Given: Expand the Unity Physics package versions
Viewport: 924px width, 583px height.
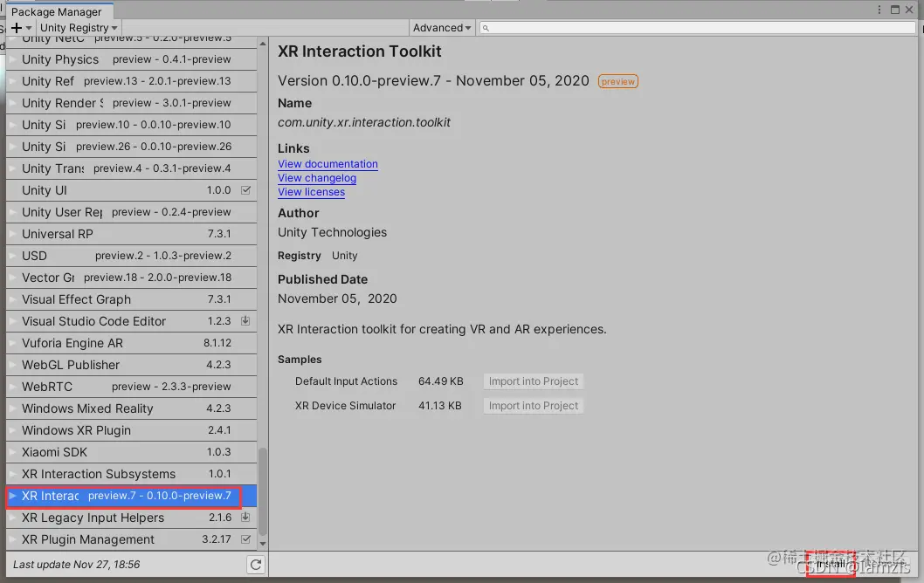Looking at the screenshot, I should pos(12,59).
